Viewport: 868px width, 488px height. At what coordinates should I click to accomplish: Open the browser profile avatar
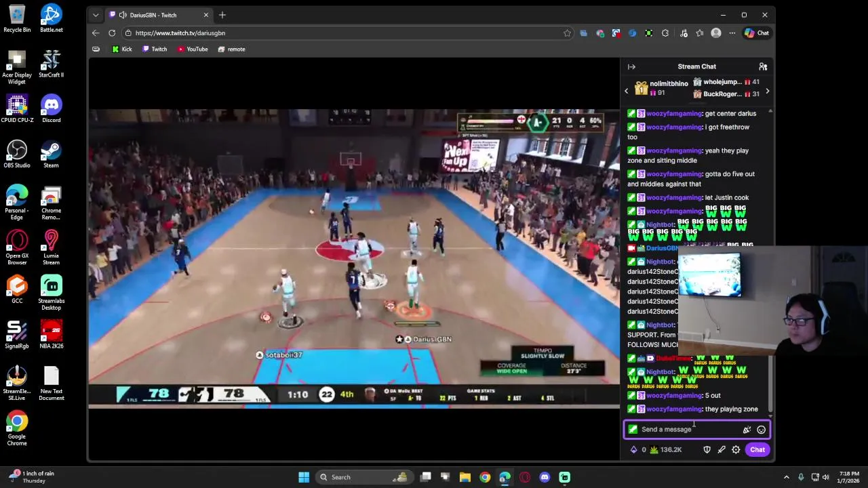[716, 33]
